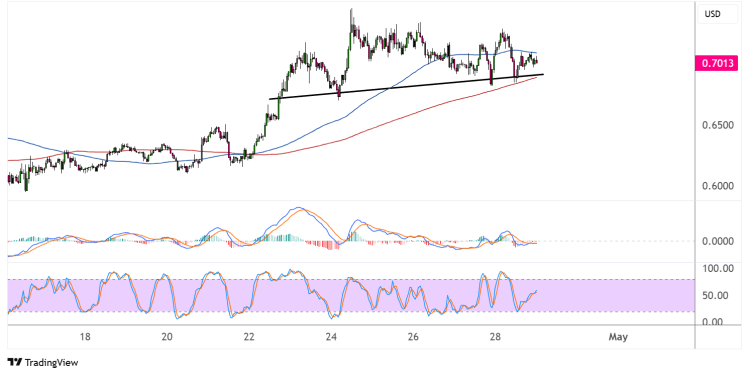Click the MACD zero level 0.0000 label
Viewport: 749px width, 375px height.
(717, 241)
